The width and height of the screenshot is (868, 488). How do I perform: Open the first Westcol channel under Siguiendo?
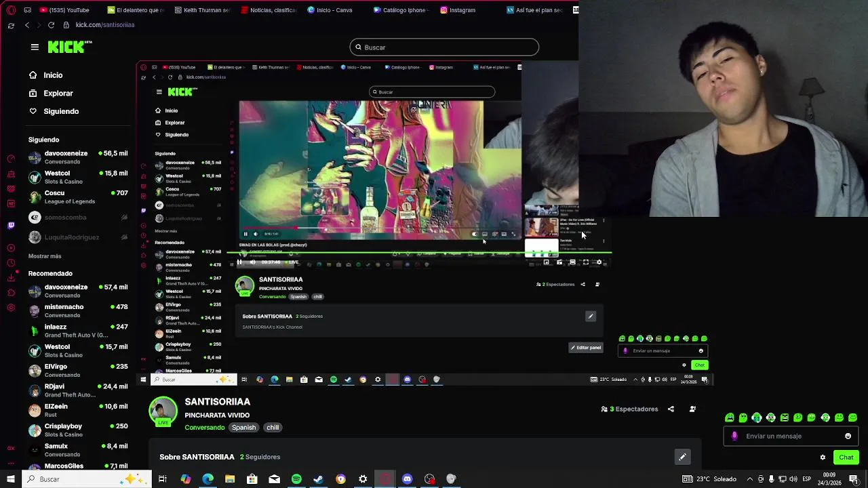click(77, 178)
